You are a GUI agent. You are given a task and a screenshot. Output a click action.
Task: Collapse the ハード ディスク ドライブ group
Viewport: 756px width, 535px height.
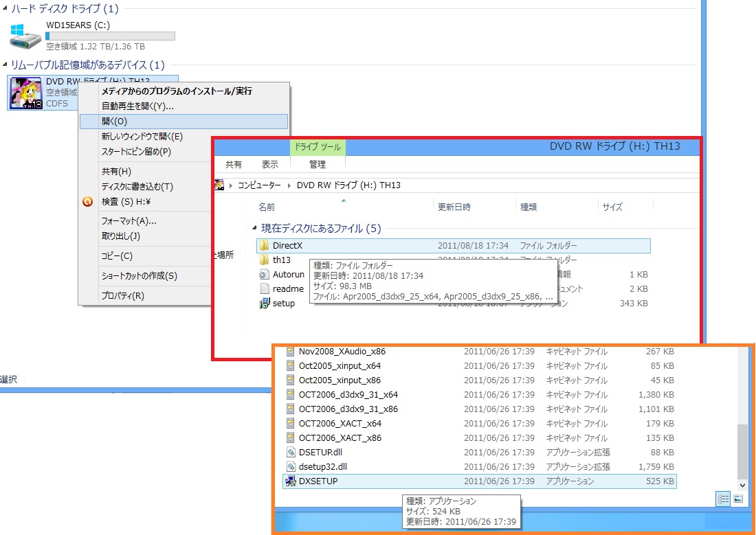click(x=5, y=9)
